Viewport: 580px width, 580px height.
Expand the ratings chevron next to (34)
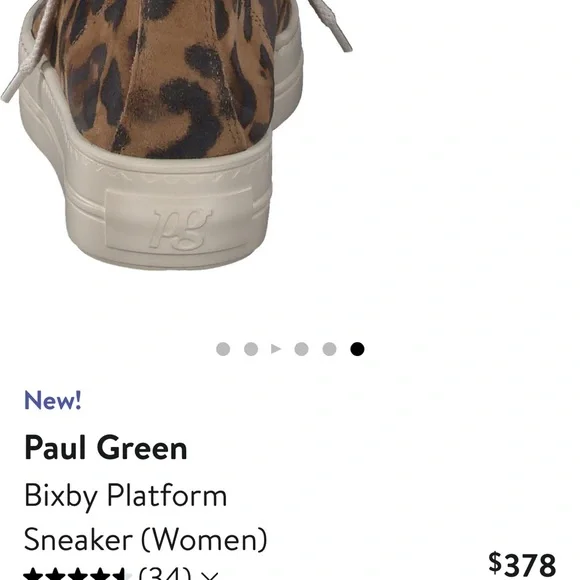tap(210, 576)
